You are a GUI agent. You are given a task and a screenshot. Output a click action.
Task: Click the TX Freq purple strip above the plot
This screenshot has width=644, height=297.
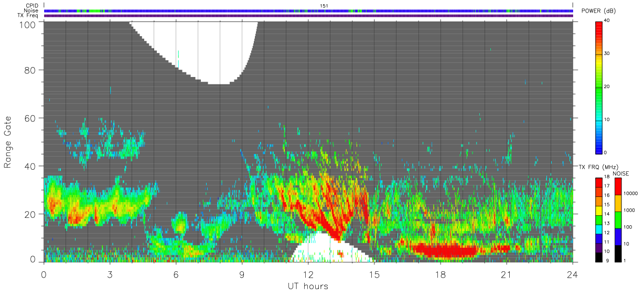coord(308,16)
